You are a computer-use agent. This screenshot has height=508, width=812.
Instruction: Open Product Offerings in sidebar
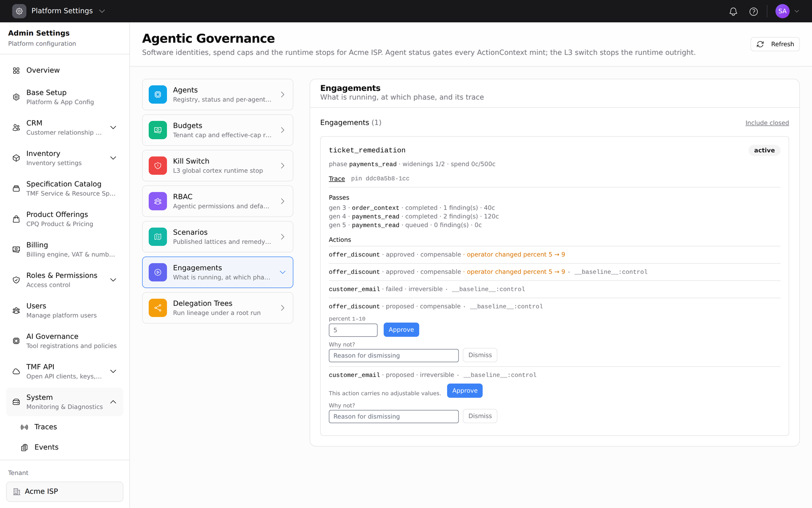[64, 219]
